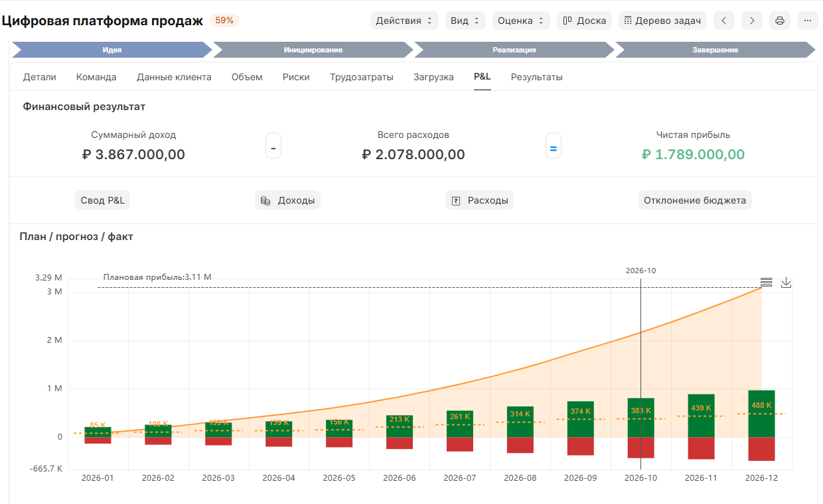Show the Расходы expenses section
Screen dimensions: 823x504
pos(479,200)
